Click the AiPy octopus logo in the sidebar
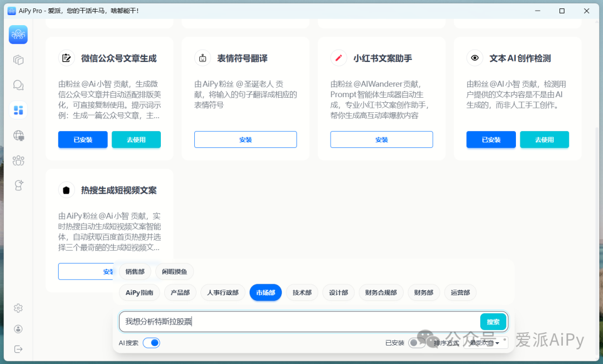The height and width of the screenshot is (364, 603). pos(18,35)
